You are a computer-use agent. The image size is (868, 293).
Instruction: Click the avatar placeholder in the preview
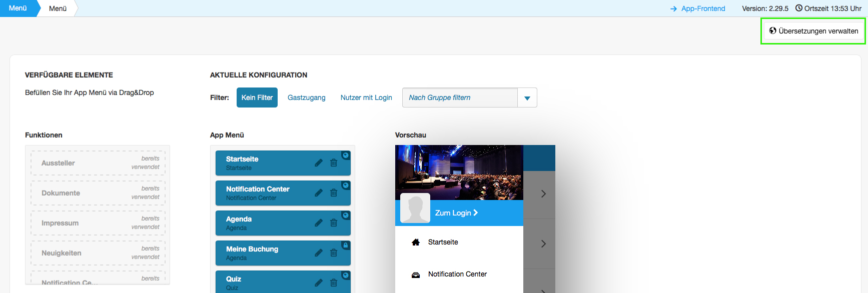(x=415, y=208)
